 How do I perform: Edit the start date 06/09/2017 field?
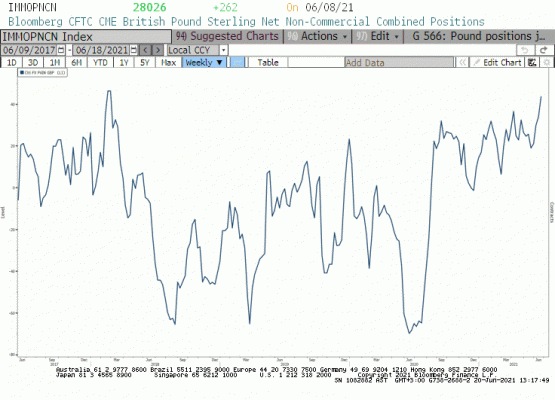tap(29, 50)
